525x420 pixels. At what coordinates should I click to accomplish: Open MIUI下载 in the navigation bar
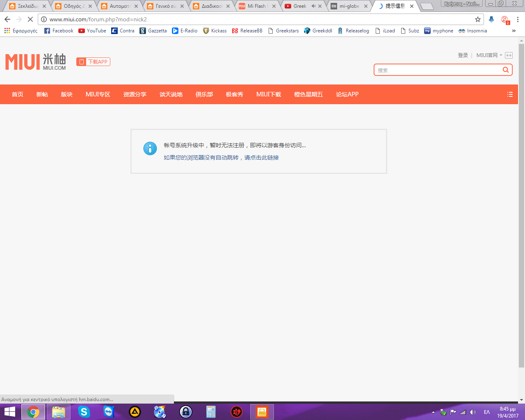269,94
